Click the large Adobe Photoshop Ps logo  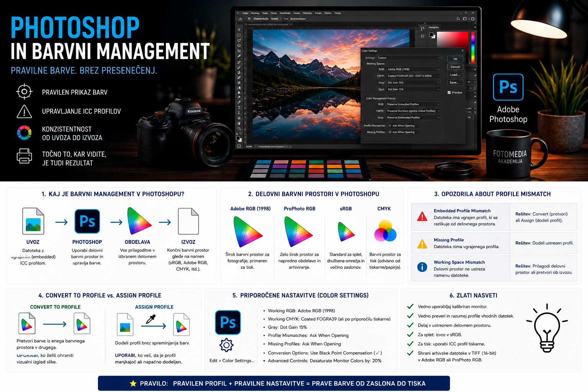tap(508, 87)
